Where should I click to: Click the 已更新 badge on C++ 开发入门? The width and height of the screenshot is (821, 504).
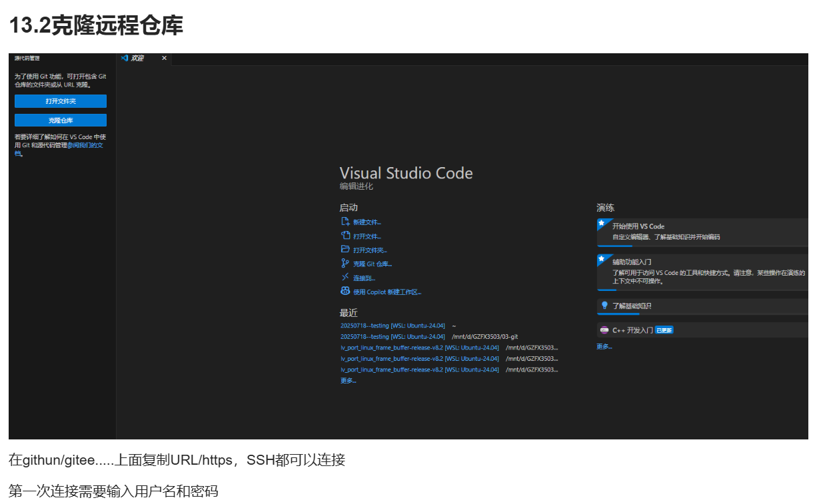(x=664, y=330)
